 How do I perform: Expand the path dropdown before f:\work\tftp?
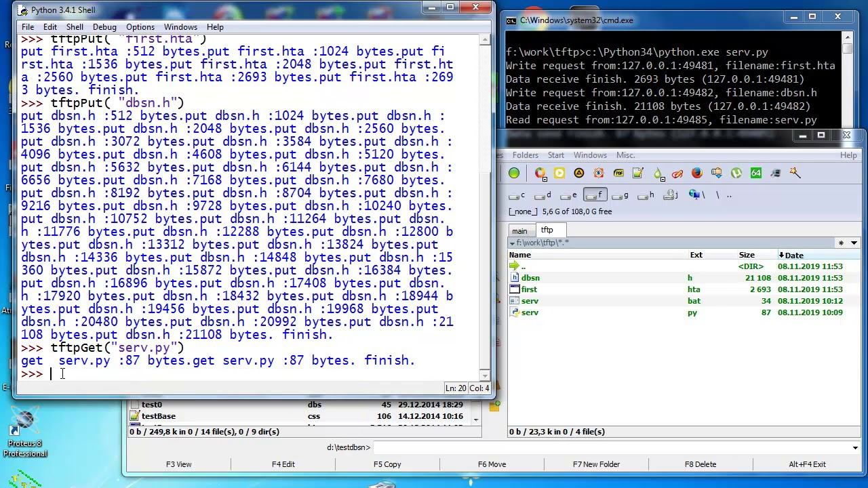point(512,243)
